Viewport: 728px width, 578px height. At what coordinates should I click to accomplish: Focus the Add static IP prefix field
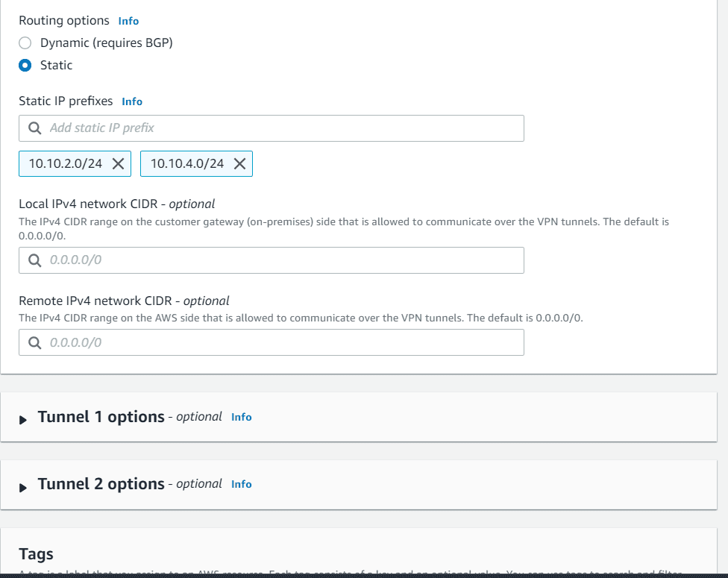(272, 128)
